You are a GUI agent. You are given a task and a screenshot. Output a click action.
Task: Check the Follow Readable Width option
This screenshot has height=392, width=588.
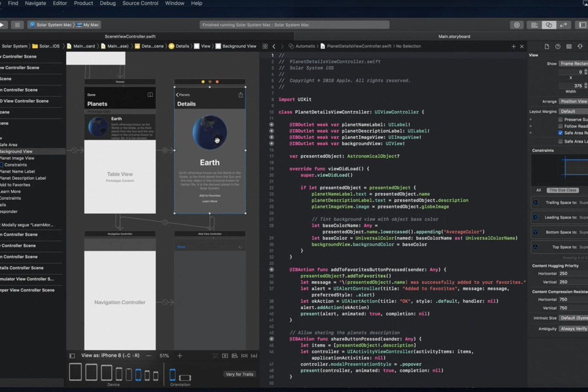[560, 126]
